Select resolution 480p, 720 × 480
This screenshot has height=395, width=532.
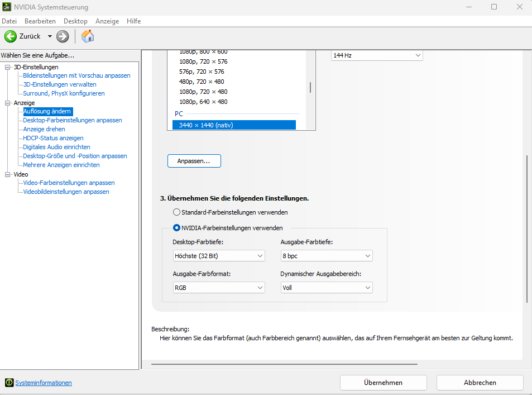[202, 82]
